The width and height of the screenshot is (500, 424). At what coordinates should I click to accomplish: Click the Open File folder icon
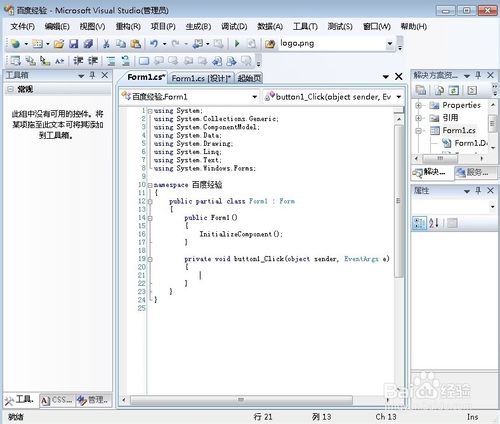coord(59,44)
